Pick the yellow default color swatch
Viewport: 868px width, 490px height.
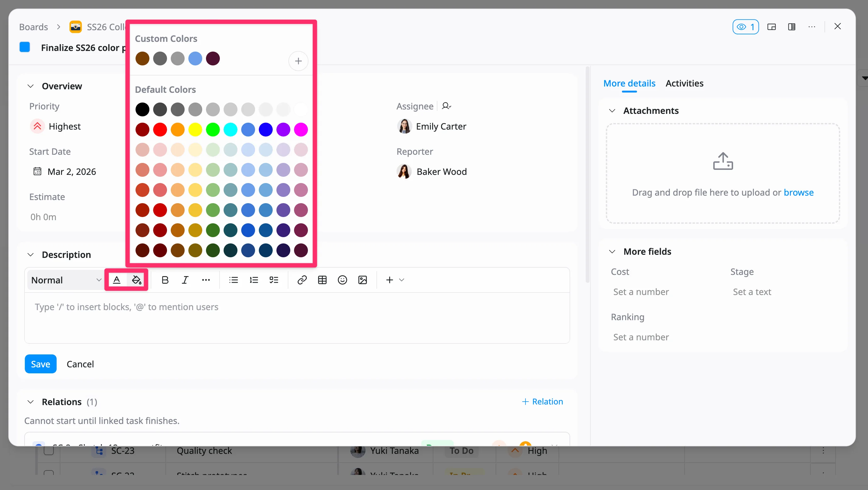(195, 129)
